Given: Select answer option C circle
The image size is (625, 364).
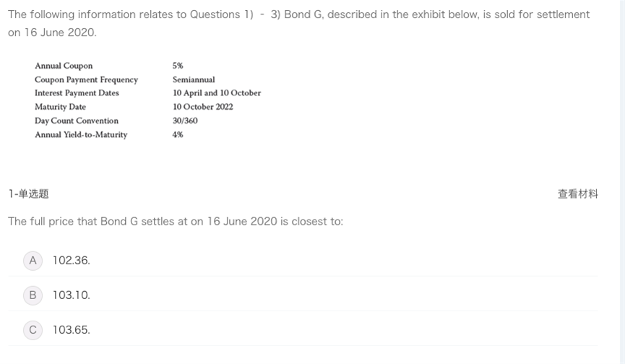Looking at the screenshot, I should coord(33,330).
